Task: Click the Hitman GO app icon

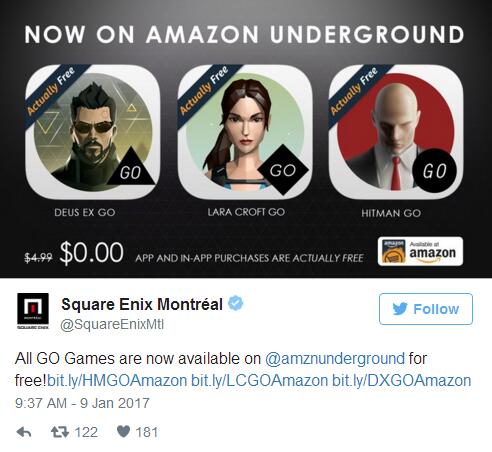Action: (396, 132)
